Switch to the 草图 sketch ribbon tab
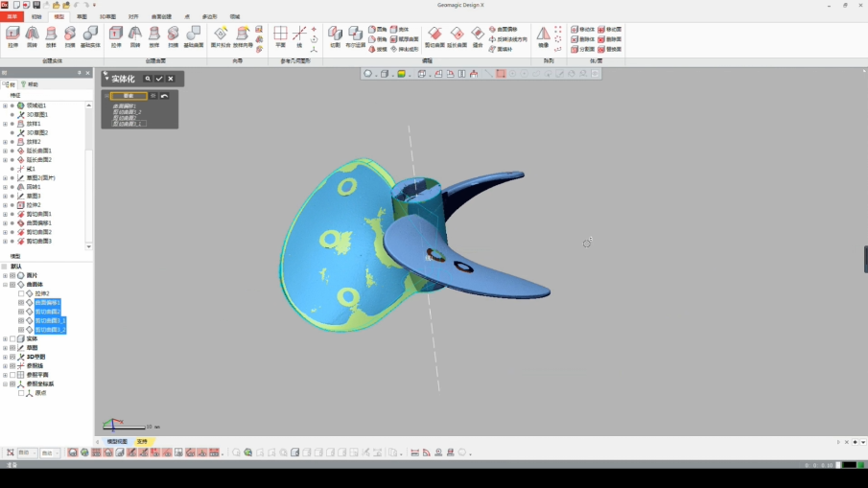 pos(82,16)
